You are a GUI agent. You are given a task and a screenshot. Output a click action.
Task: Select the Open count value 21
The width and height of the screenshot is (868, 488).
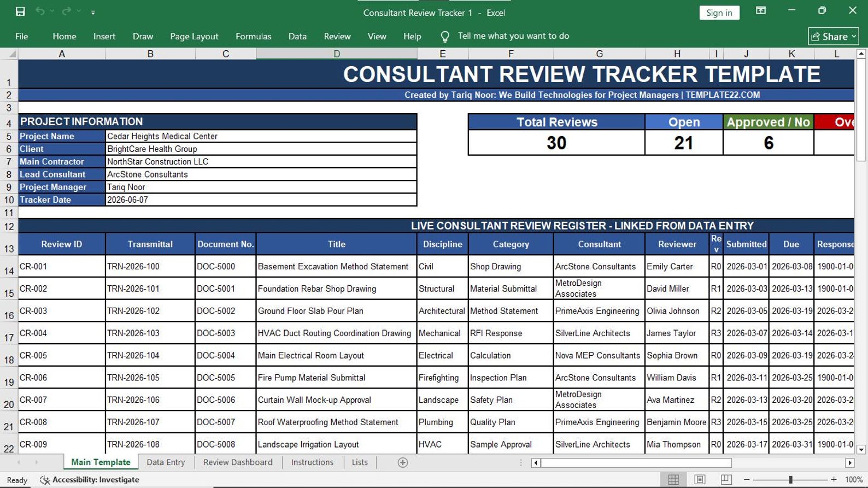tap(684, 143)
